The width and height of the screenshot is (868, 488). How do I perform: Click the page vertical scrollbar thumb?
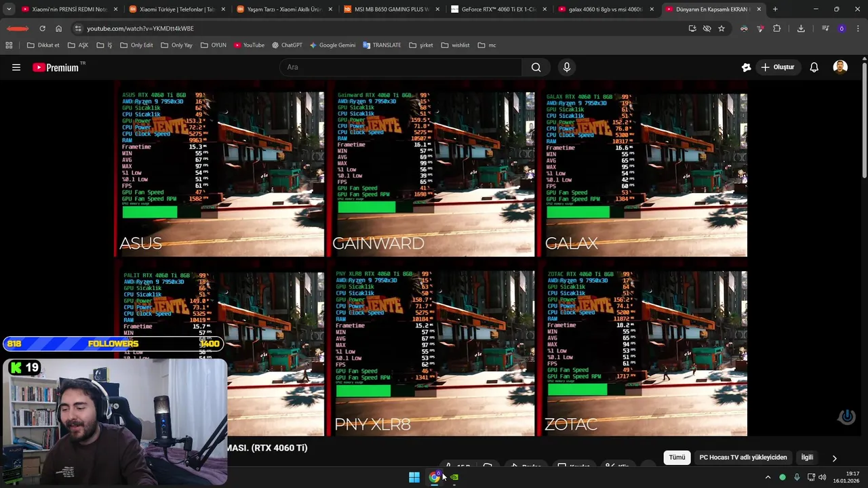click(x=864, y=120)
